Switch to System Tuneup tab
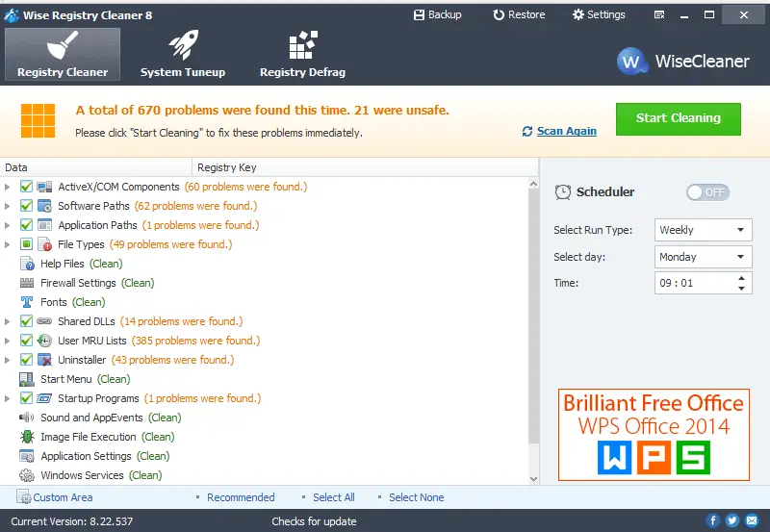Viewport: 770px width, 532px height. point(183,54)
